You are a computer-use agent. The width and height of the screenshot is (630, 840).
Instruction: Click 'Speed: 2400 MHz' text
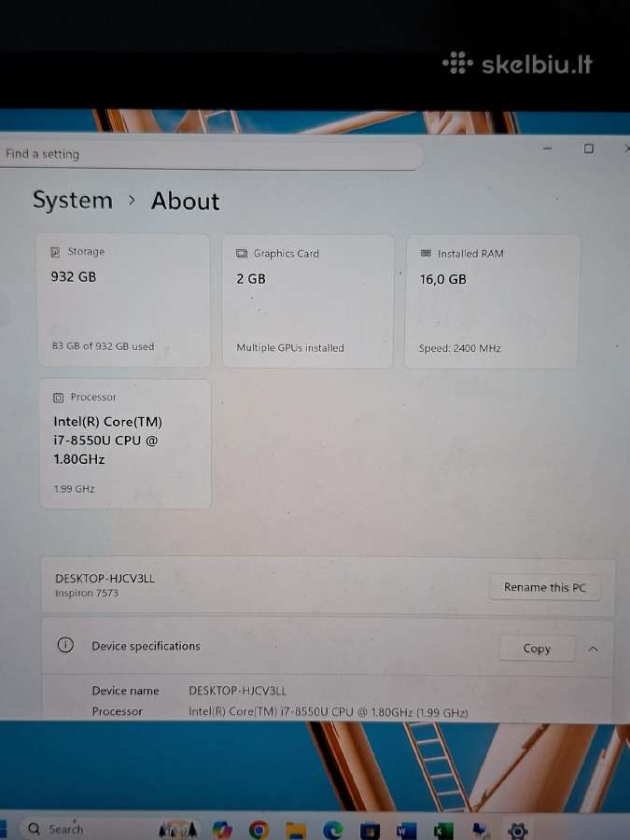point(459,348)
